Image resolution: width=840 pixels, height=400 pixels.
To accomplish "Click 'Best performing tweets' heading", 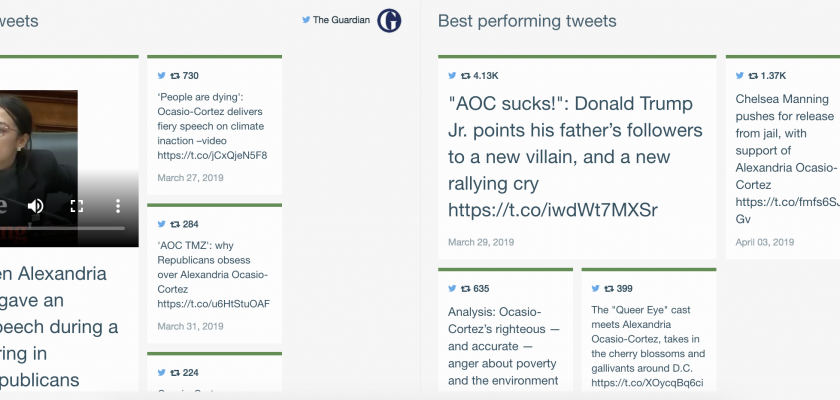I will pyautogui.click(x=527, y=21).
